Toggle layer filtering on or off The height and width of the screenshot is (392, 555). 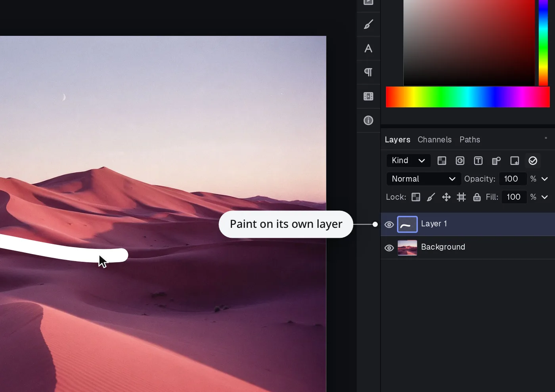click(533, 161)
